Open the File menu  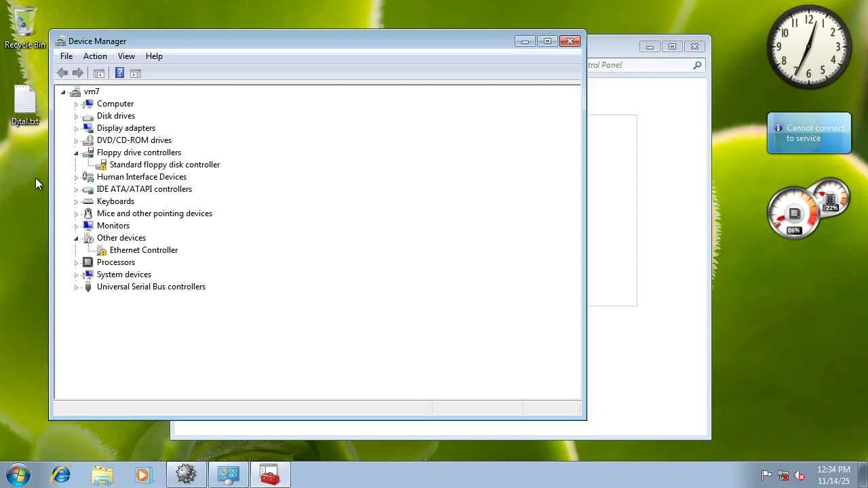coord(66,56)
